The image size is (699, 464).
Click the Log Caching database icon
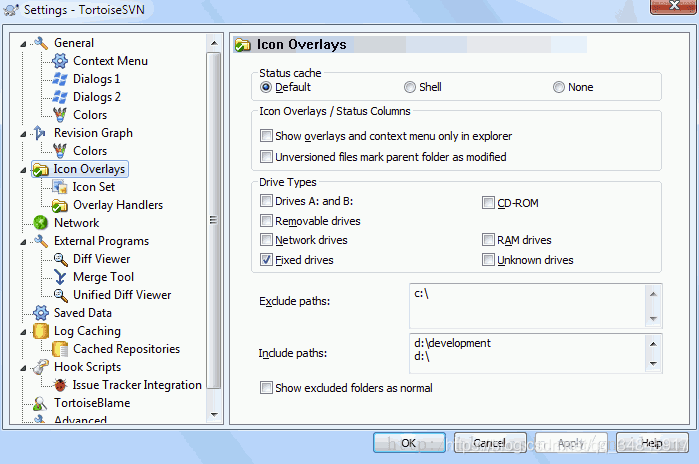41,331
